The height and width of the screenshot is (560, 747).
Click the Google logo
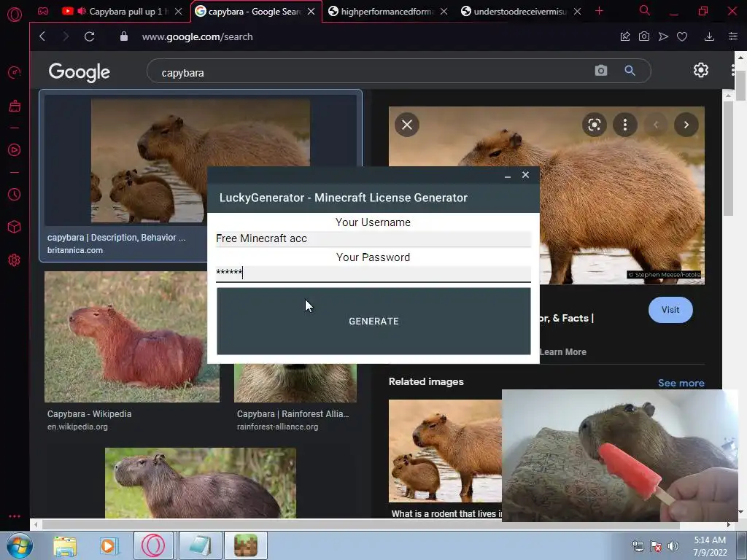tap(79, 72)
